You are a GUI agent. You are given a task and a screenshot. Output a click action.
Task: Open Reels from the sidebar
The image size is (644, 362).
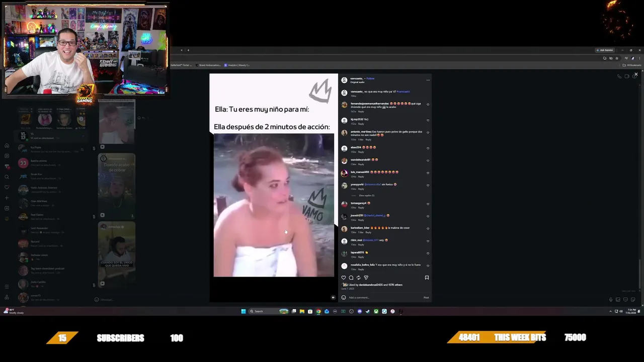coord(7,156)
